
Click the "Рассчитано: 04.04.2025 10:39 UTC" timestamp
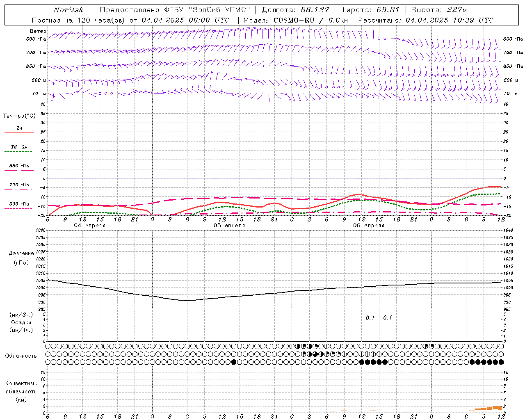(426, 20)
